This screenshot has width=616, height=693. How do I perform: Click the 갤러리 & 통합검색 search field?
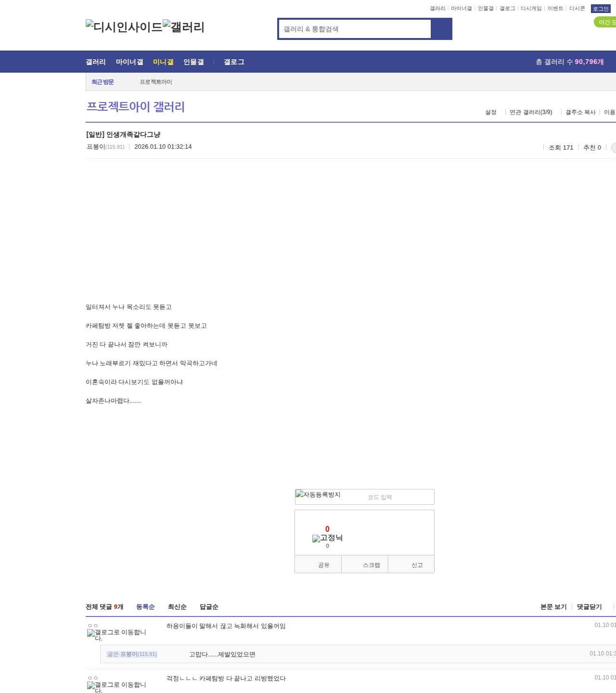(355, 29)
